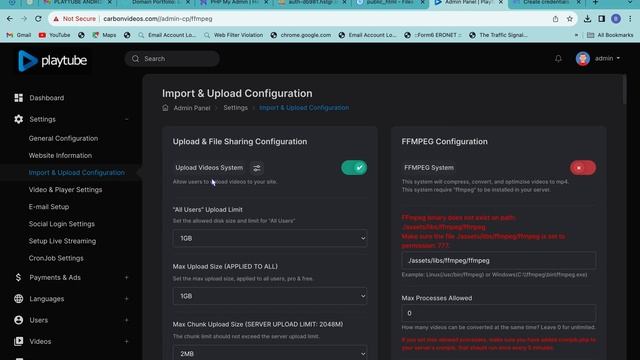Screen dimensions: 640x360
Task: Go to Dashboard
Action: click(x=47, y=98)
